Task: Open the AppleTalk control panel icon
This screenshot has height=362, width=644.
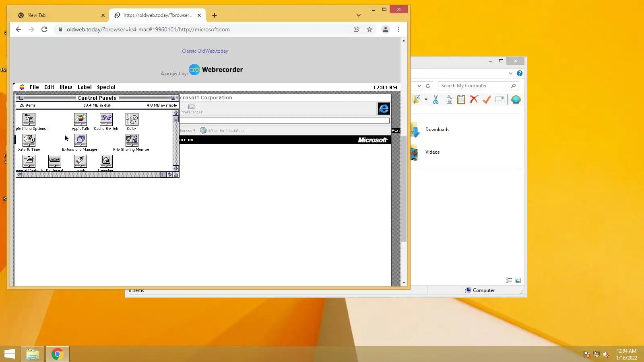Action: 80,119
